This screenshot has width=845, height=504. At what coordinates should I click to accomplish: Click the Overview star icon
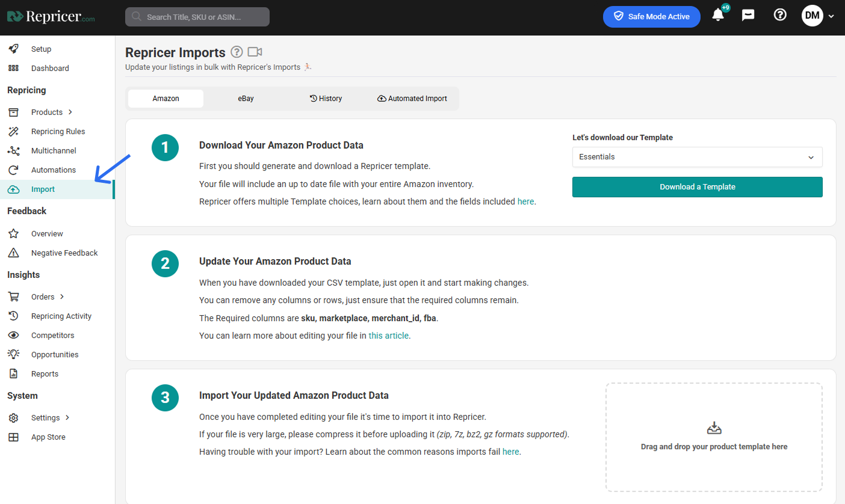coord(13,233)
